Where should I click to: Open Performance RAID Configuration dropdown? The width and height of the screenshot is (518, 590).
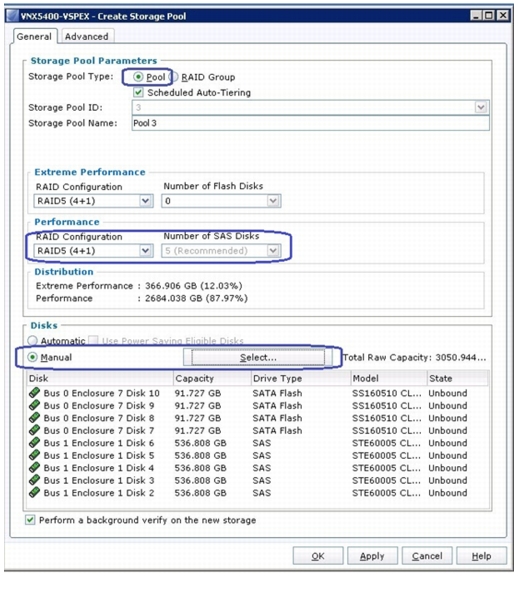145,250
